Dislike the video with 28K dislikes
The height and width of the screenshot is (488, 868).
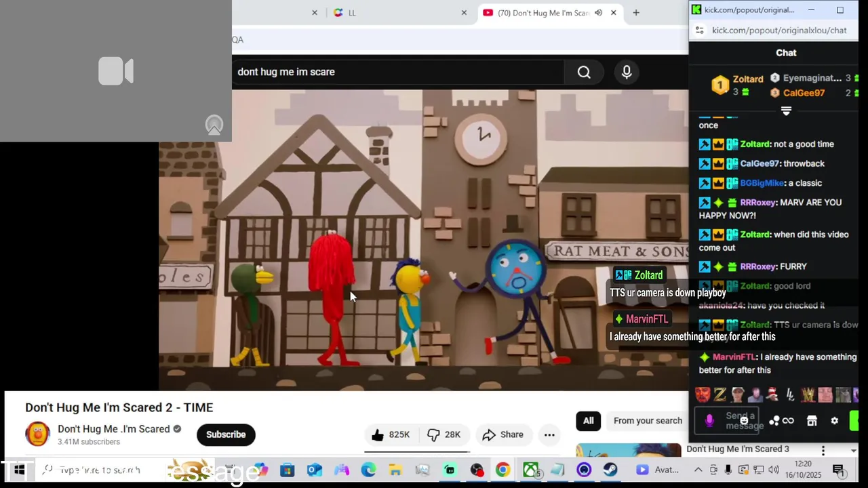coord(444,434)
